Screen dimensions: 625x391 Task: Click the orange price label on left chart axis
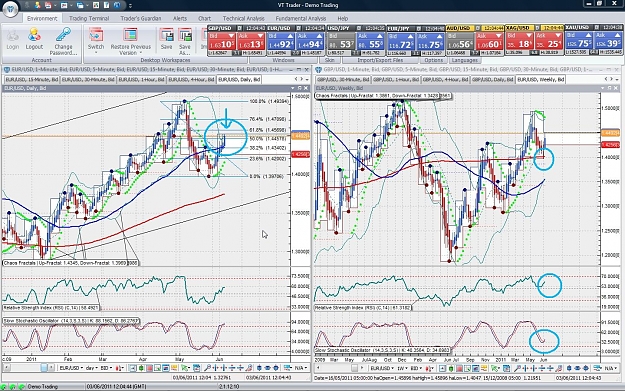point(301,136)
